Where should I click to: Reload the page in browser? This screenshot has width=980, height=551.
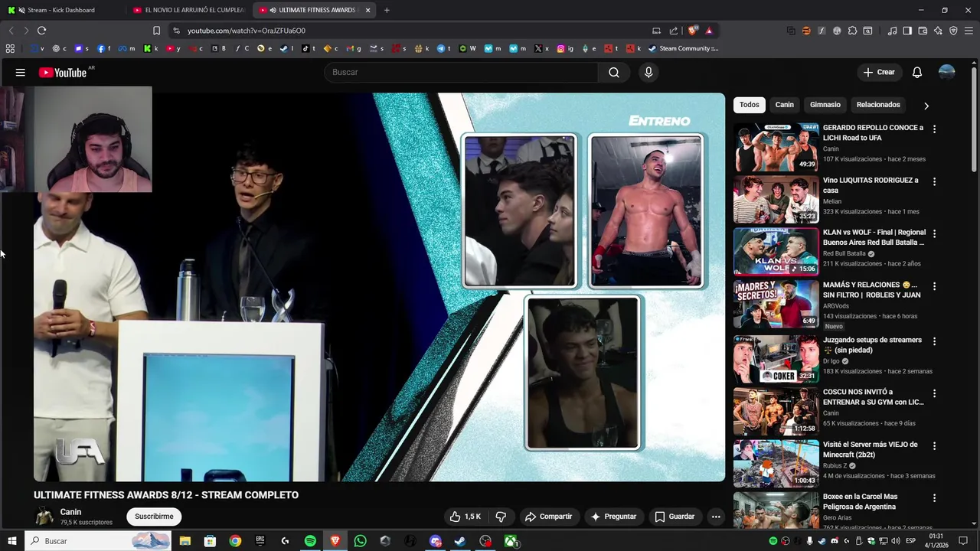[x=41, y=31]
